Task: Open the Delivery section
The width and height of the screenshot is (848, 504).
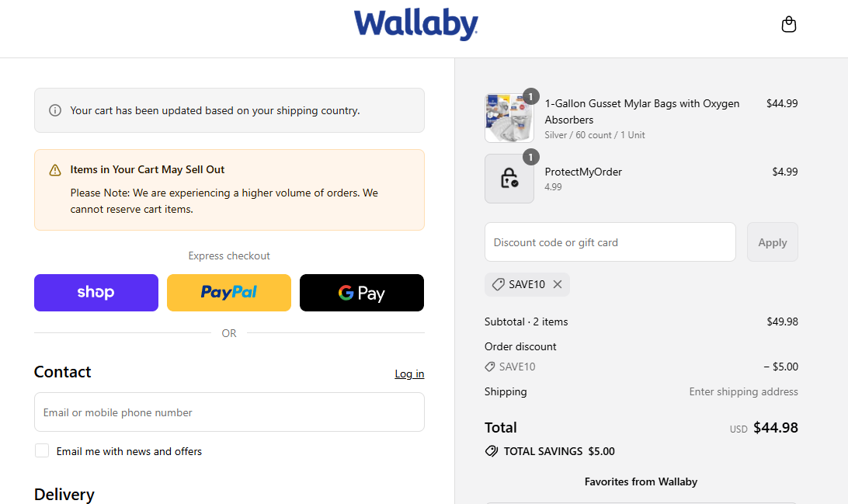Action: coord(64,495)
